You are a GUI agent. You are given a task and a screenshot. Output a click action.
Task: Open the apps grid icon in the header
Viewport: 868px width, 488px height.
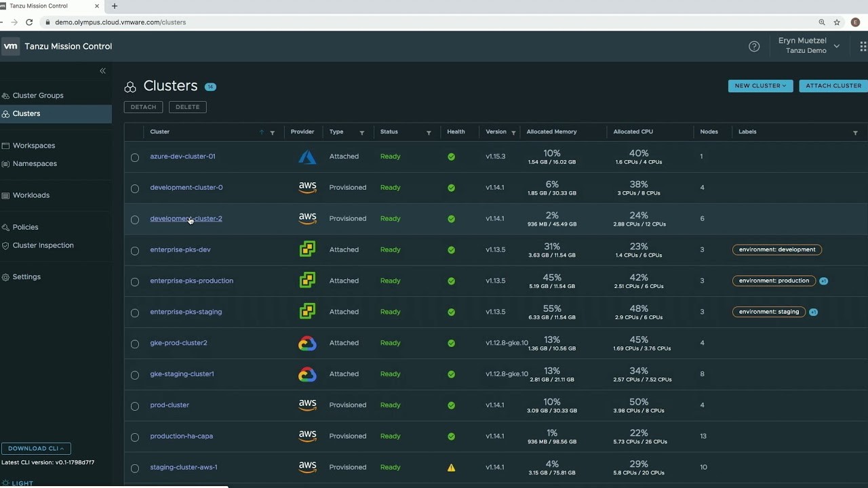tap(863, 46)
